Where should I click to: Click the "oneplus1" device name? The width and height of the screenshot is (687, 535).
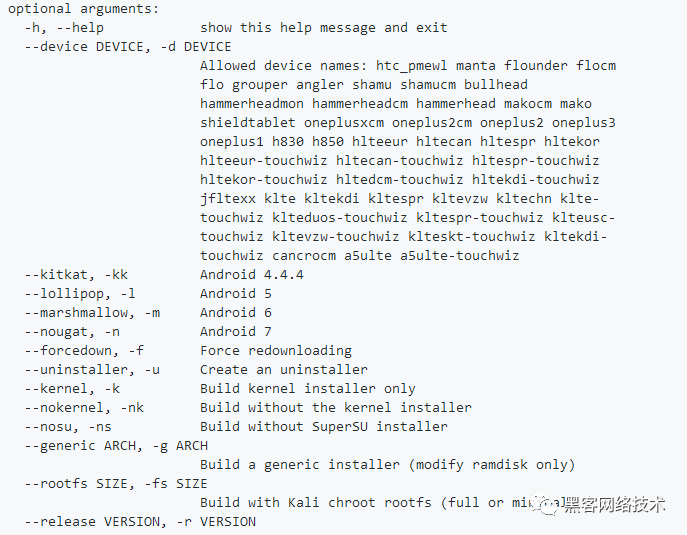click(x=232, y=142)
